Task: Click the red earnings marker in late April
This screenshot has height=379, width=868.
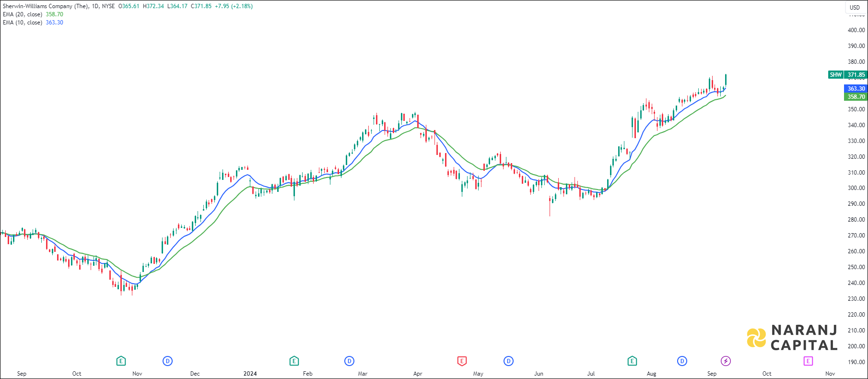Action: click(462, 361)
